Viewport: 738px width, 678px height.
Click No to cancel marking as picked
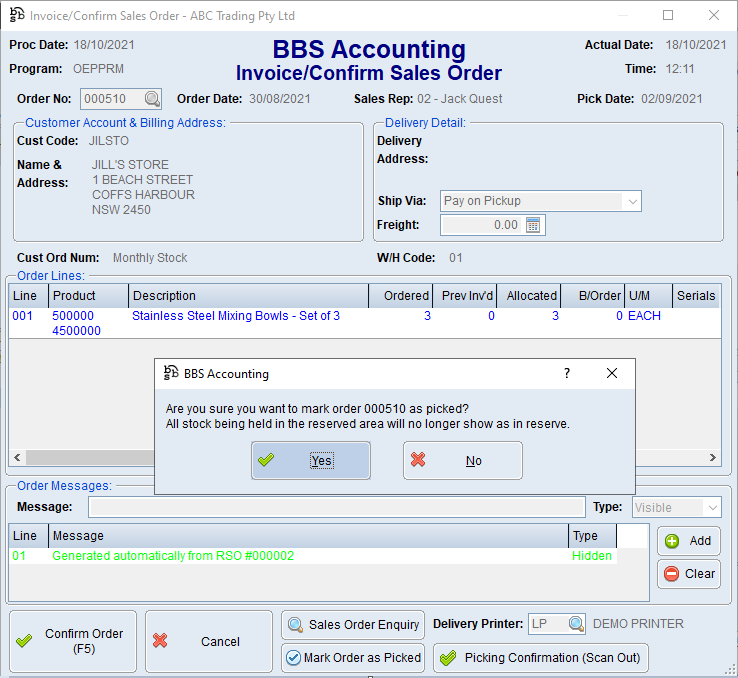(x=463, y=461)
